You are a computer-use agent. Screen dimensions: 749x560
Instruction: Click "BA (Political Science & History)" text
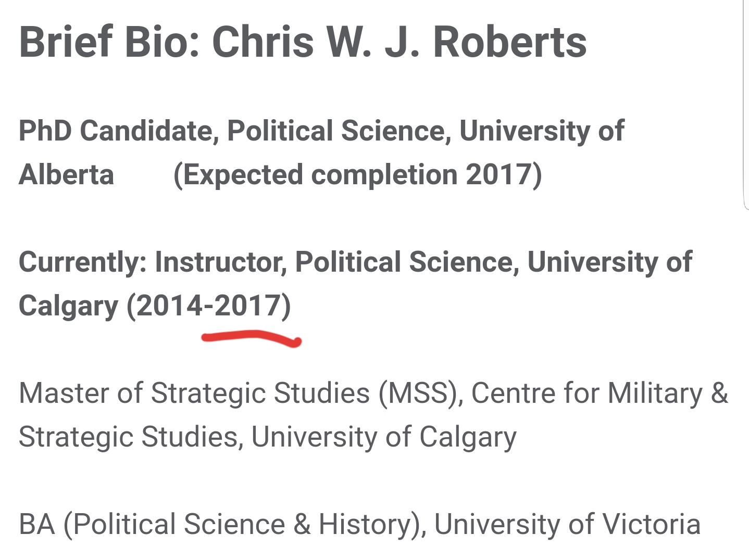click(223, 525)
